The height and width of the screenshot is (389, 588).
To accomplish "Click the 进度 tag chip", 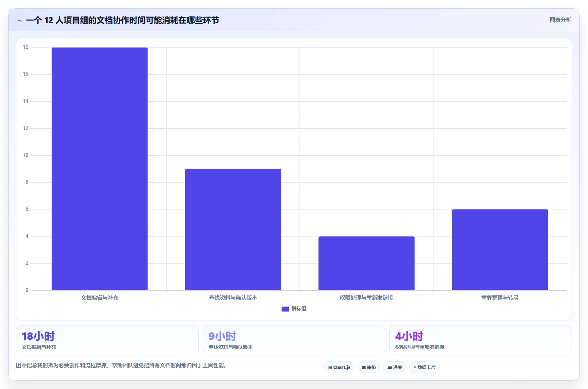I will (x=395, y=367).
